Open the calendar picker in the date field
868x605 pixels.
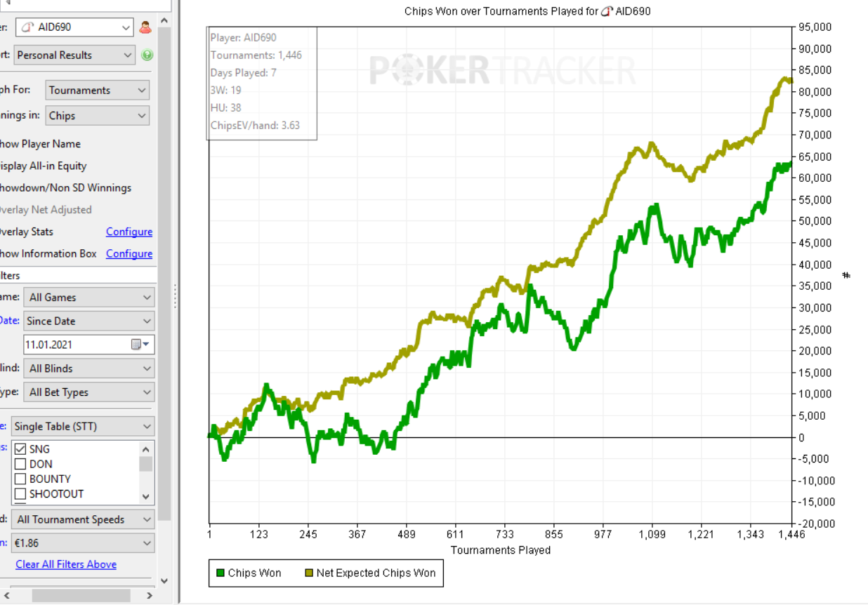point(140,345)
